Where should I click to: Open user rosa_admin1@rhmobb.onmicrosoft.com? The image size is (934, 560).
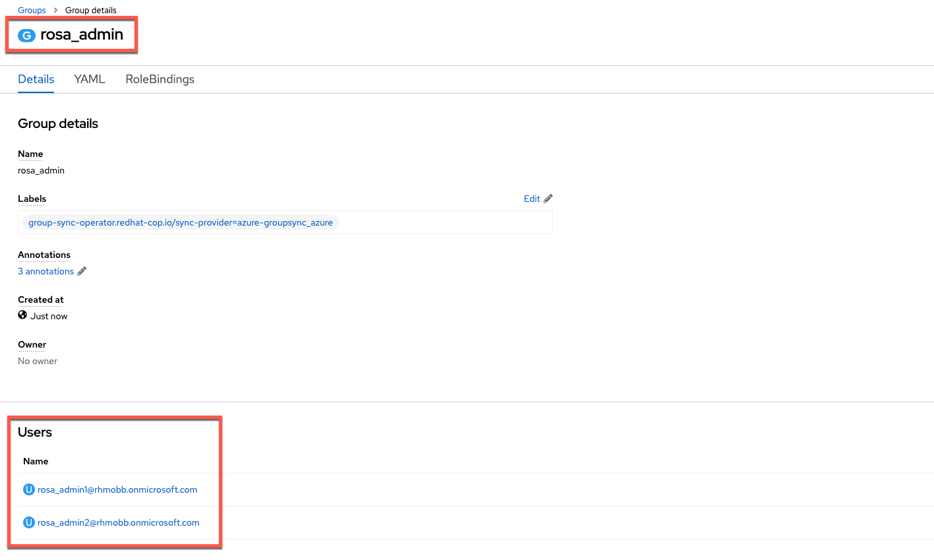coord(117,489)
